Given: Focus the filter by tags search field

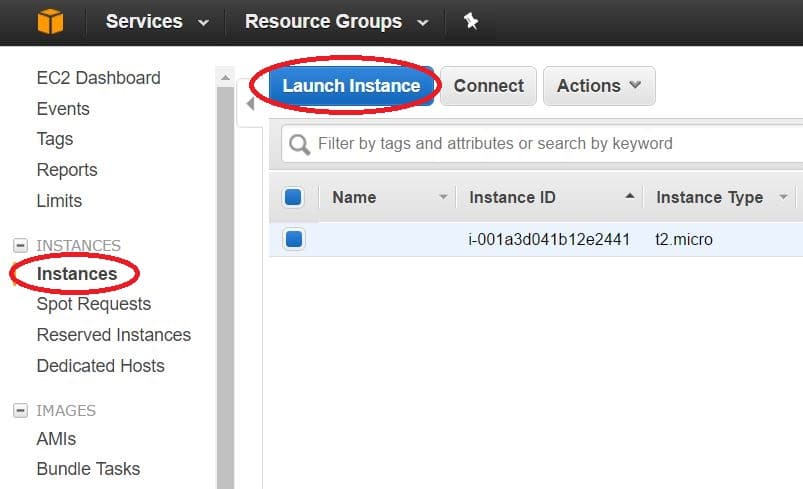Looking at the screenshot, I should tap(550, 144).
